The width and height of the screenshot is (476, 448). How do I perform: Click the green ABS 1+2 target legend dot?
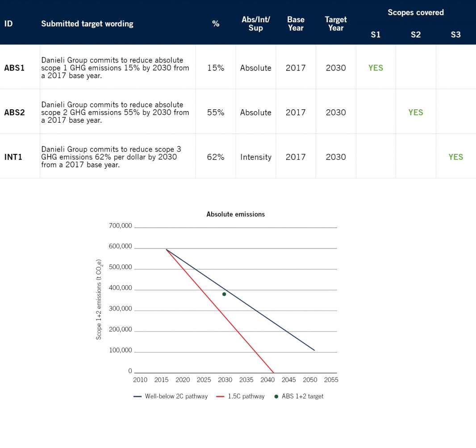(276, 396)
